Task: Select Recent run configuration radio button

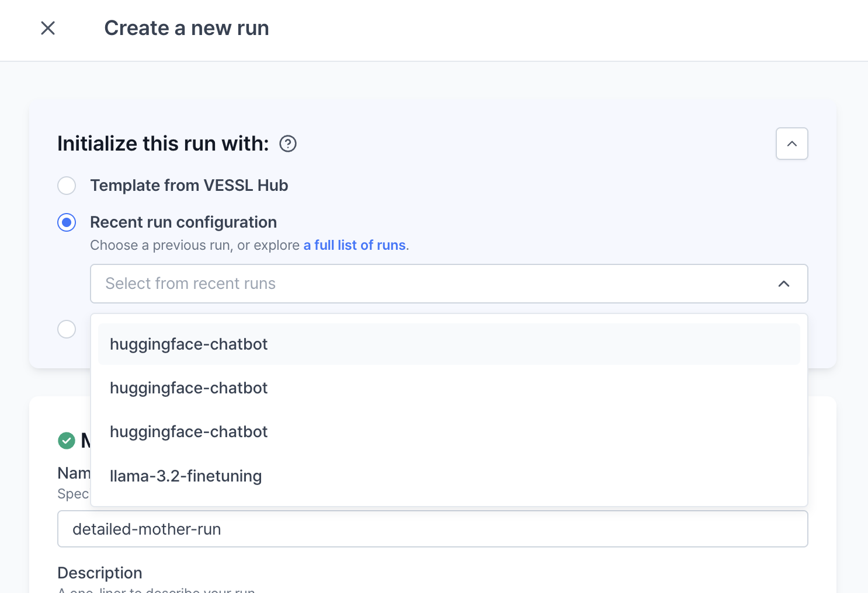Action: [x=67, y=222]
